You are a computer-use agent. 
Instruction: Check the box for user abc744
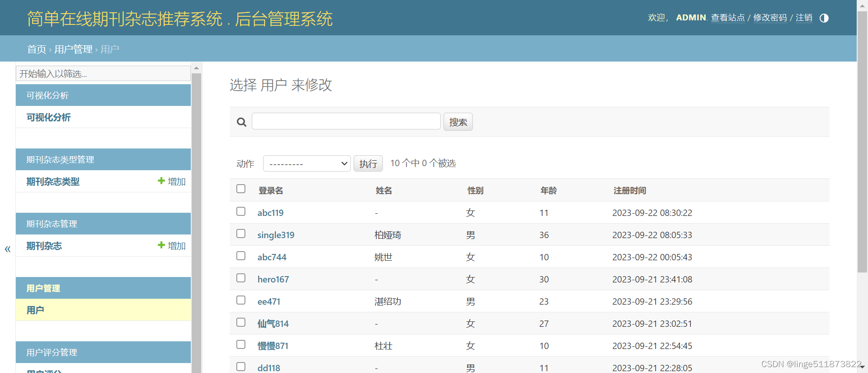(x=241, y=256)
